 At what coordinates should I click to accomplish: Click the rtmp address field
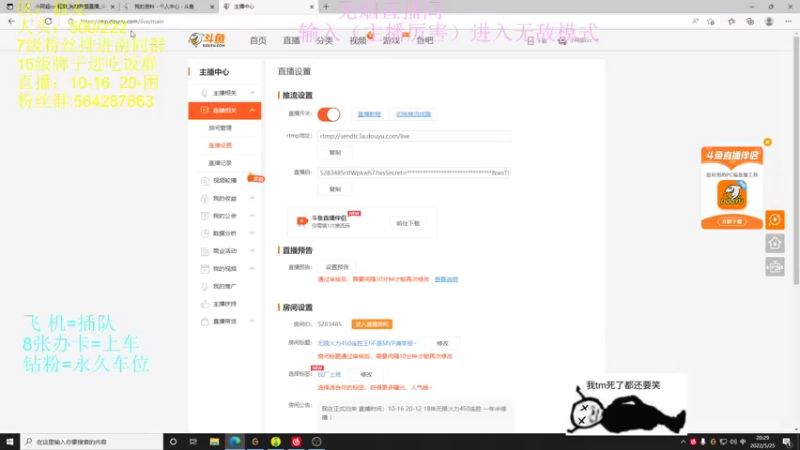pos(414,136)
